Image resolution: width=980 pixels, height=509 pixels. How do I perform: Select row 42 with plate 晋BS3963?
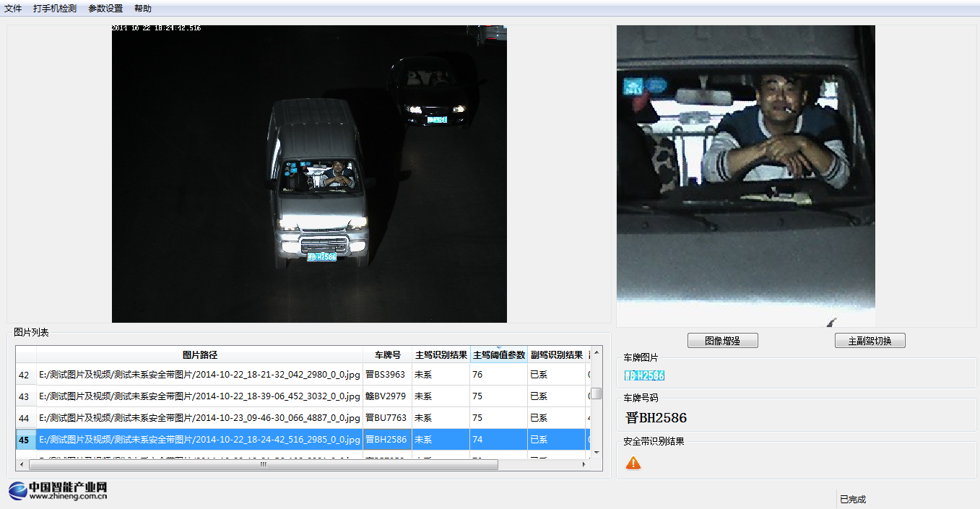point(199,375)
